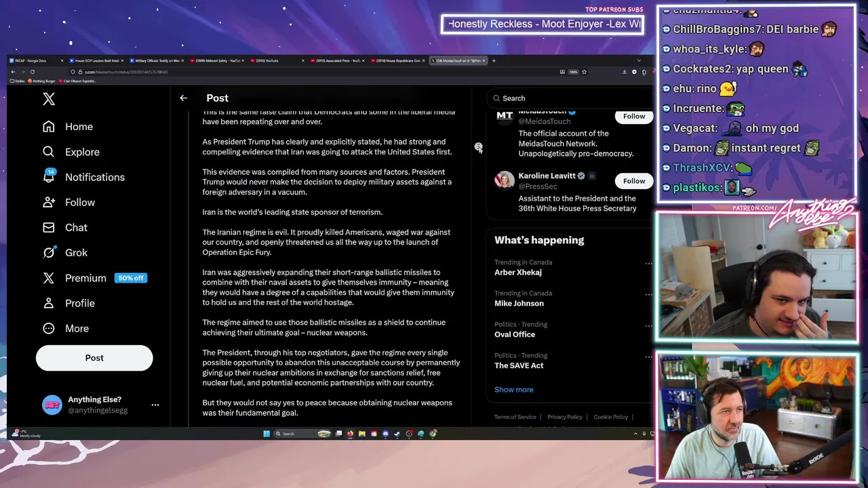Screen dimensions: 868x488
Task: Open more options for The SAVE Act trend
Action: tap(648, 357)
